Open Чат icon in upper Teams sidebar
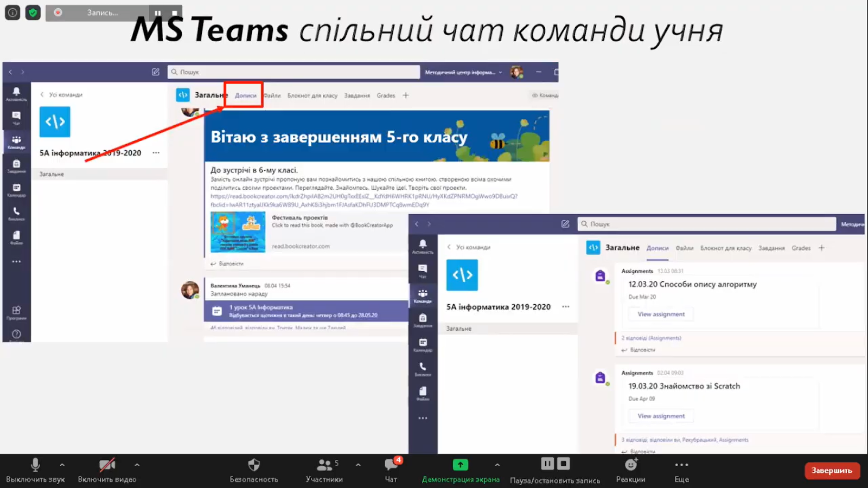Image resolution: width=868 pixels, height=488 pixels. pos(16,118)
